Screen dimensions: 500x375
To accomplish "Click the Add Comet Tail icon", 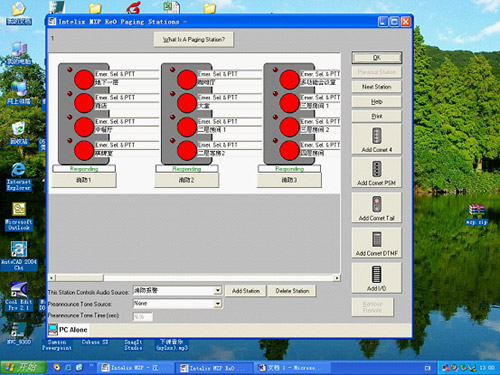I will pyautogui.click(x=377, y=204).
